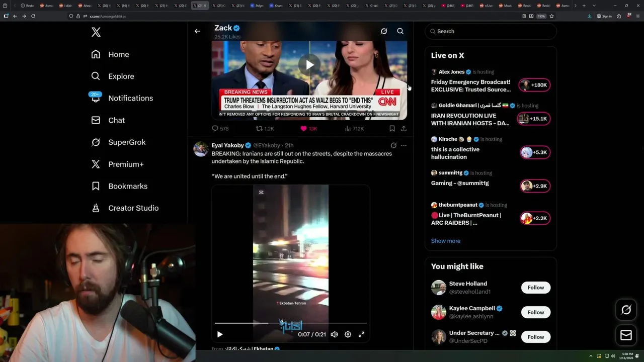The width and height of the screenshot is (644, 362).
Task: Follow Kaylee Campbell
Action: click(x=536, y=312)
